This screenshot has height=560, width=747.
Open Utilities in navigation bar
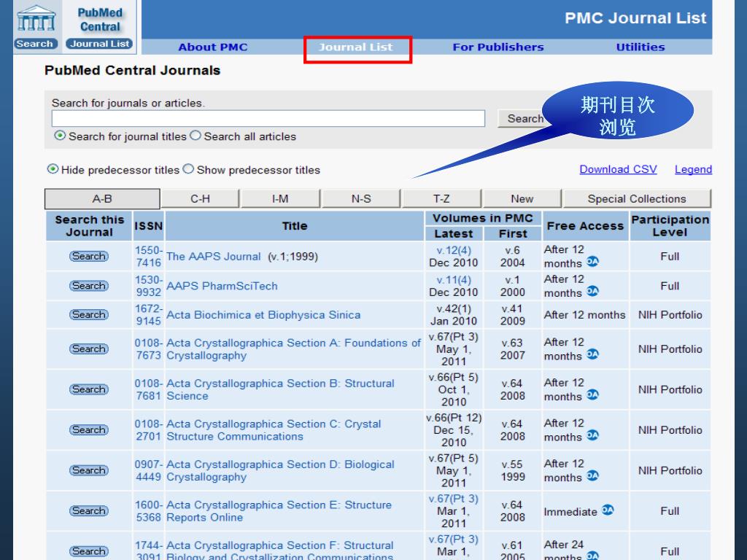(x=640, y=47)
